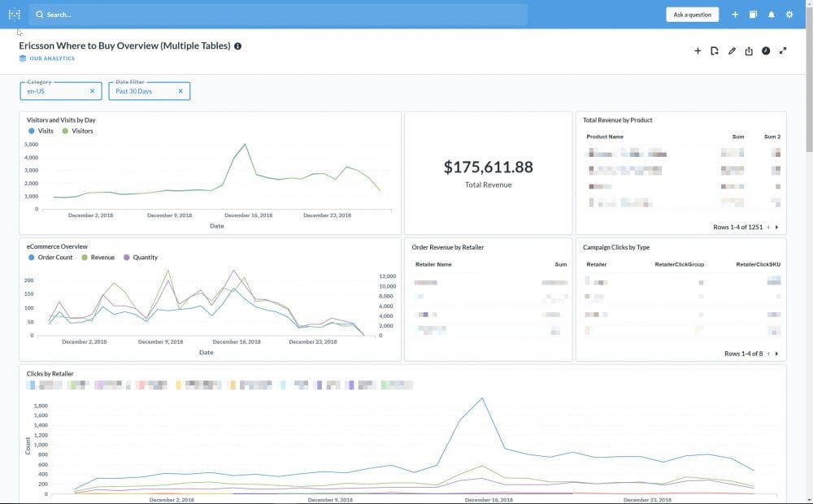The image size is (813, 504).
Task: Open the Date Filter dropdown
Action: point(144,91)
